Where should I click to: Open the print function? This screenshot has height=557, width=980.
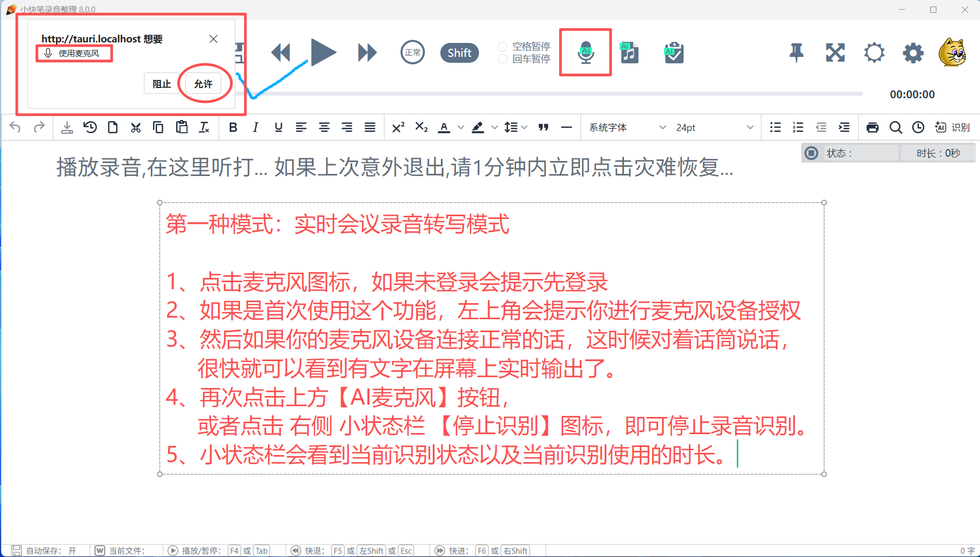(x=872, y=127)
